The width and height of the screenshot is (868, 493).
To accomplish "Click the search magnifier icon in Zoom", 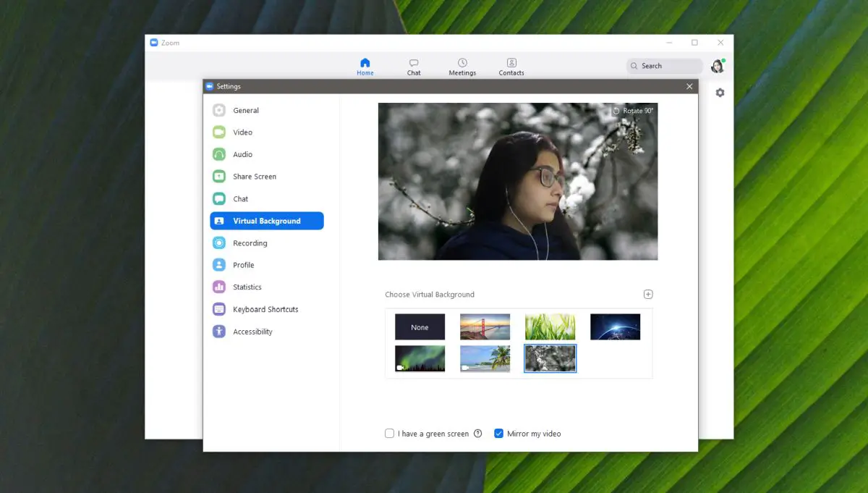I will point(634,66).
